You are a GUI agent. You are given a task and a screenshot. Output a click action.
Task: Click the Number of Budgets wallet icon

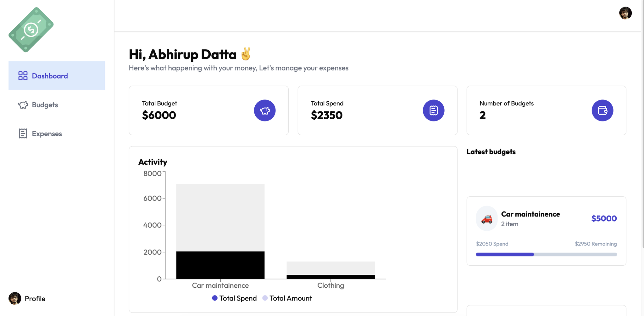(x=602, y=110)
